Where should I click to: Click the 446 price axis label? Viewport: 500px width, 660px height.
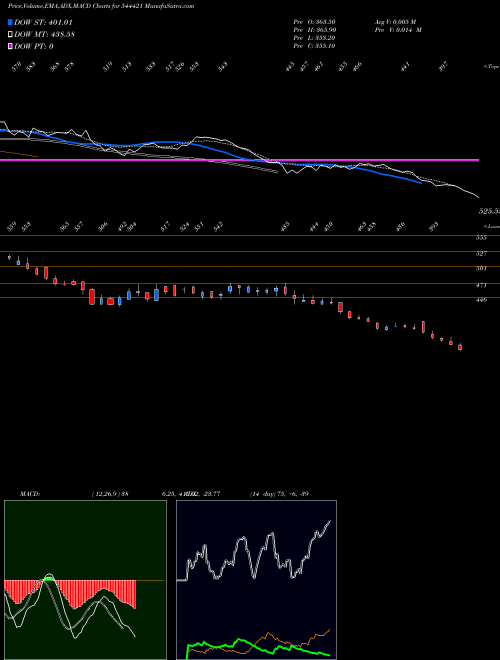[x=481, y=300]
